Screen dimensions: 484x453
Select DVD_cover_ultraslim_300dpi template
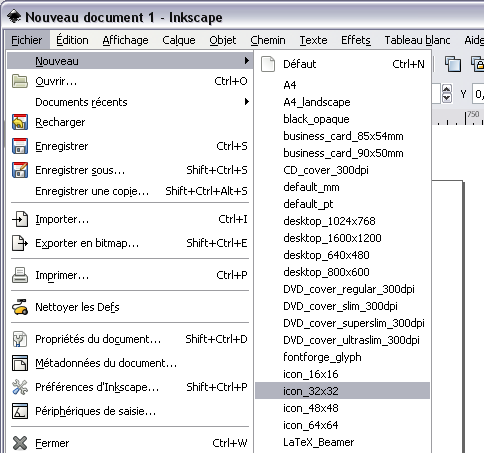[x=342, y=340]
